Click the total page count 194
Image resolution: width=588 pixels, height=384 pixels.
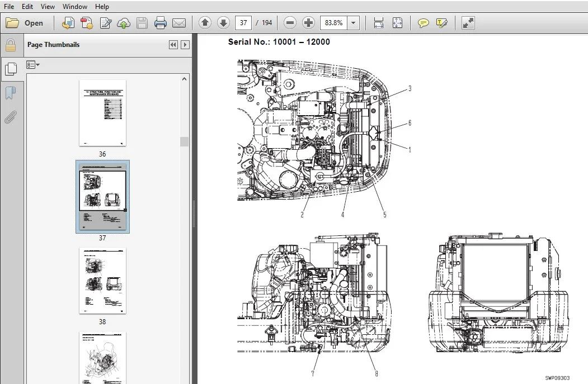[267, 23]
